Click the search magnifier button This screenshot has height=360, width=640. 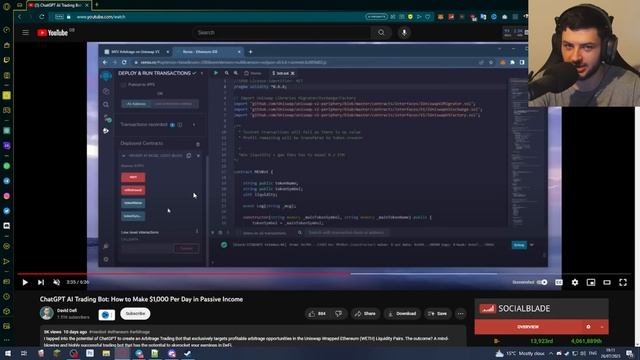381,32
